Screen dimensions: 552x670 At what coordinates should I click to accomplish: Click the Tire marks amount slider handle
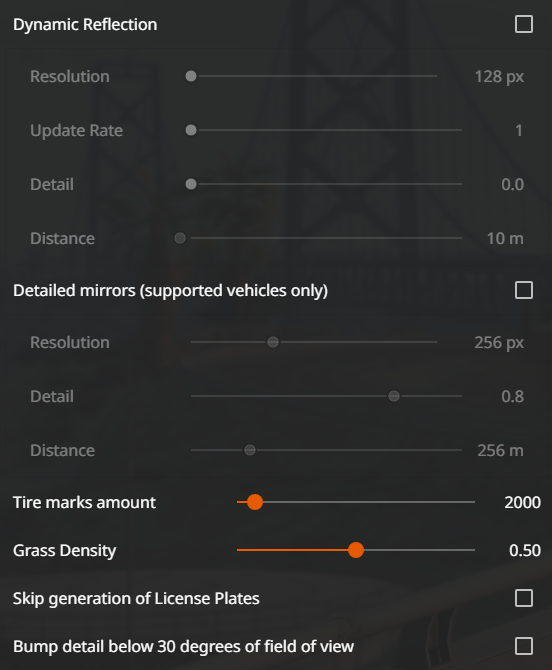tap(255, 502)
